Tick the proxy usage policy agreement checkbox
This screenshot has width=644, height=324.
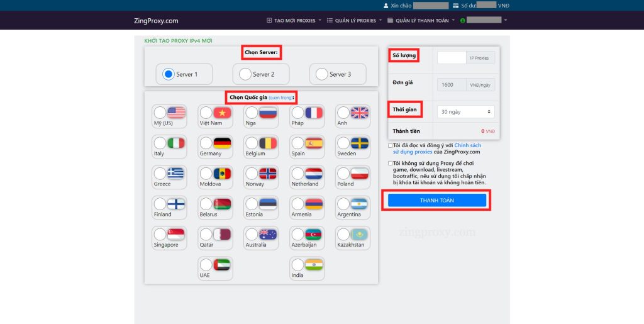tap(390, 145)
